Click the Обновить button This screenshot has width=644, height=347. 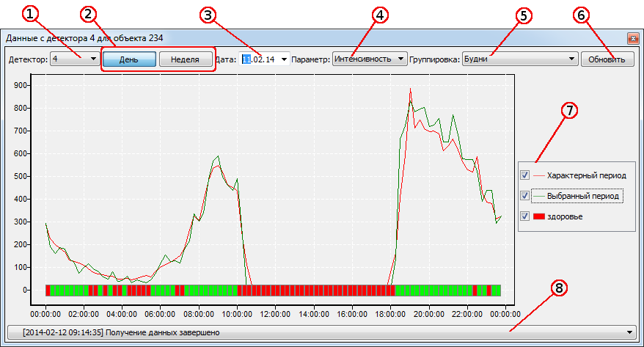tap(607, 59)
